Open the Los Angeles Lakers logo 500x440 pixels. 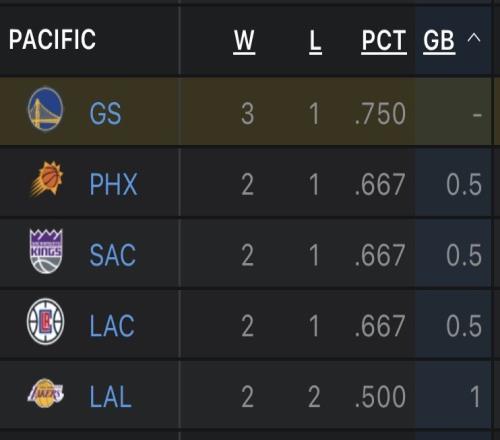[45, 393]
